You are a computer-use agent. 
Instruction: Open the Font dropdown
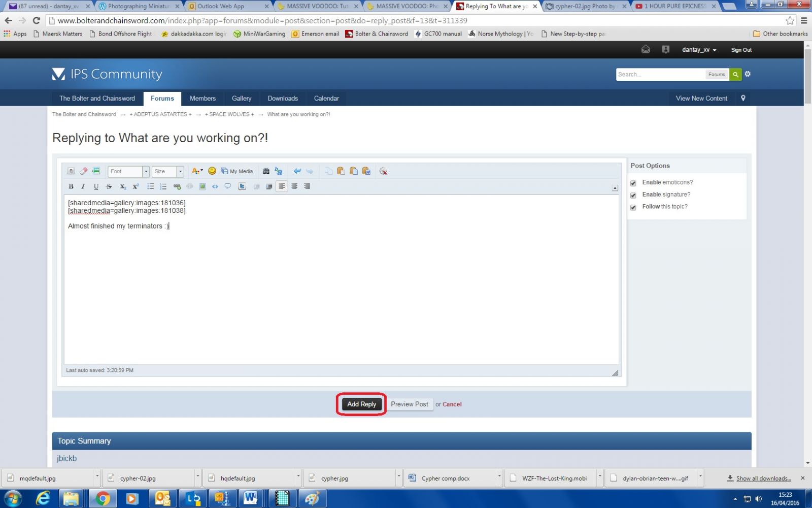pos(128,172)
